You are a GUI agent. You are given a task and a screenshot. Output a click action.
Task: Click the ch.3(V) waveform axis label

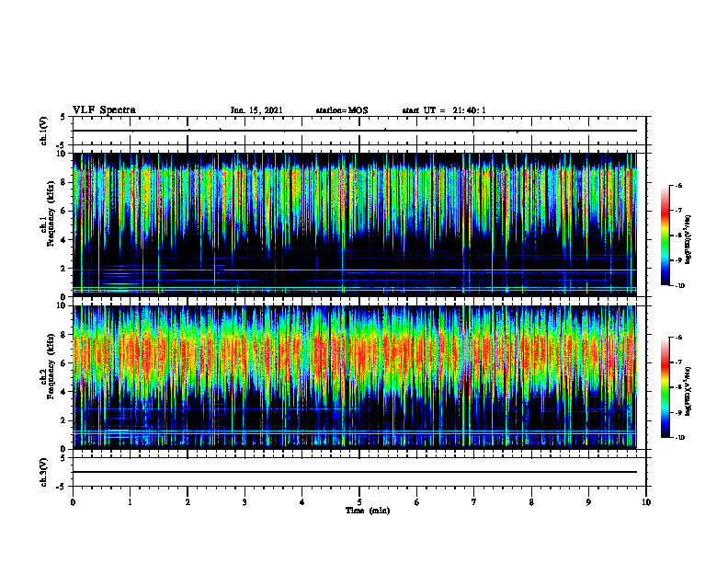click(x=43, y=472)
